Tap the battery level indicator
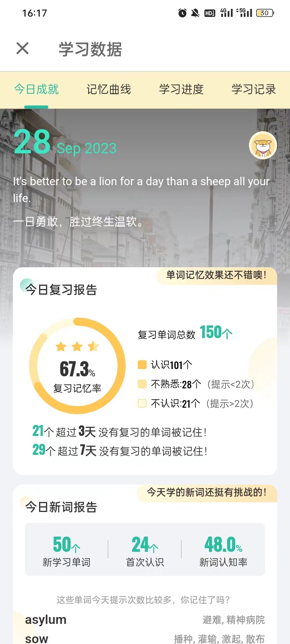 click(265, 13)
